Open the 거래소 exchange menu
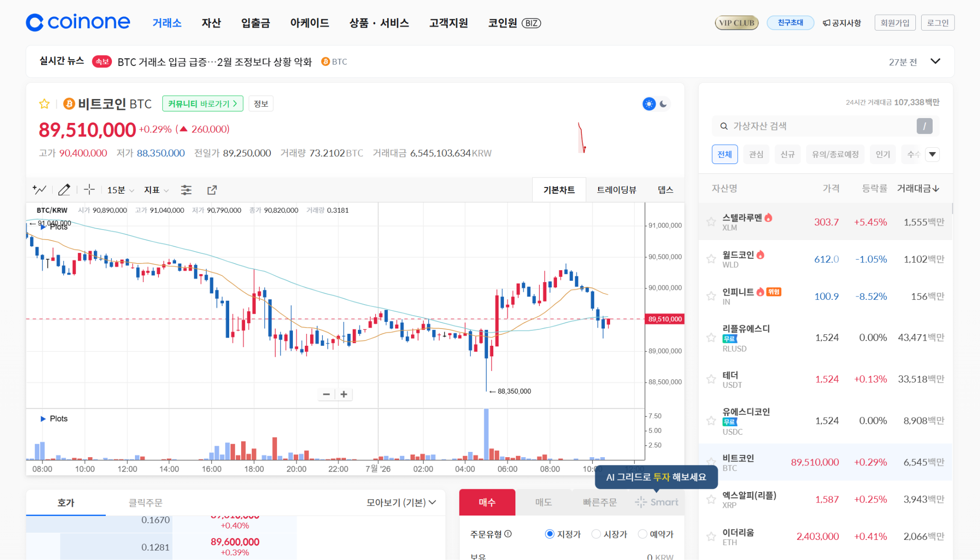980x560 pixels. [167, 23]
